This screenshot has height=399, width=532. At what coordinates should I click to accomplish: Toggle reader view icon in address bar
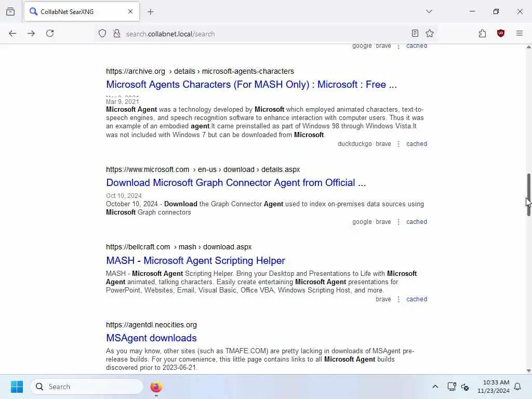[415, 33]
